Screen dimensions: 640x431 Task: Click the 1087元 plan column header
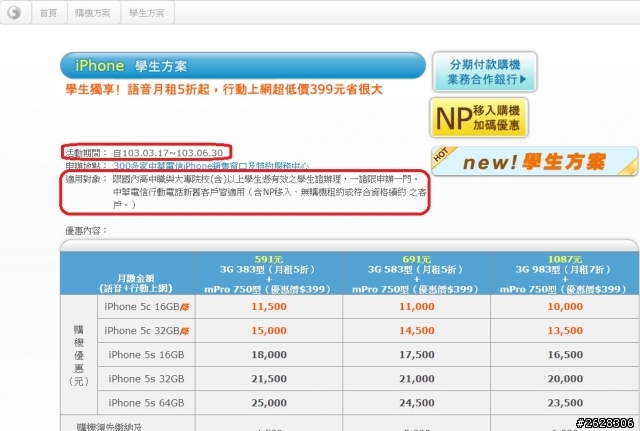click(564, 274)
